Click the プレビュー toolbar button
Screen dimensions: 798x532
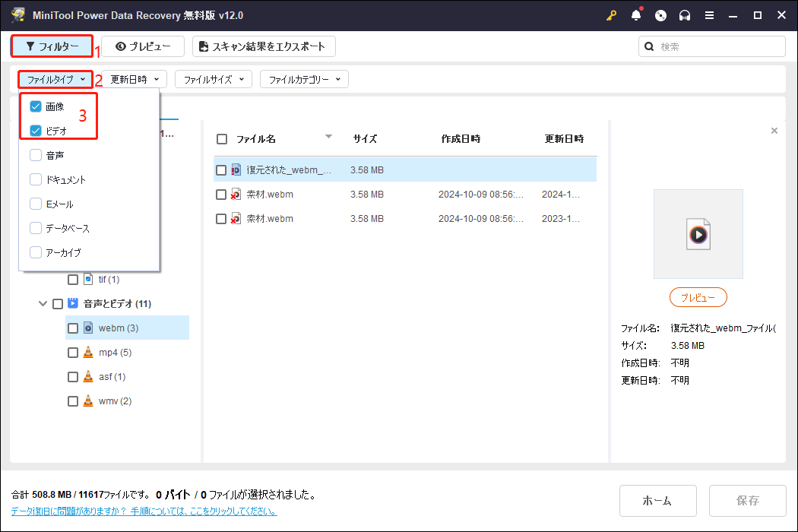[143, 46]
